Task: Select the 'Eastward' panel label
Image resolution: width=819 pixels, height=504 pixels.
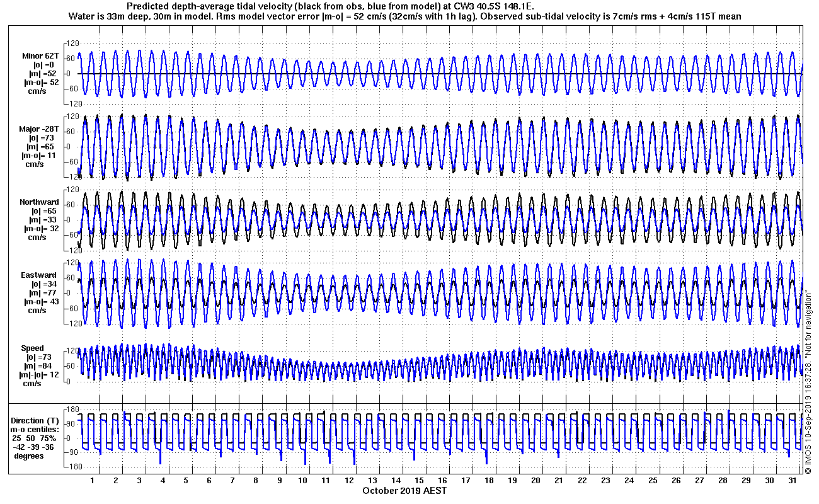Action: (x=39, y=275)
